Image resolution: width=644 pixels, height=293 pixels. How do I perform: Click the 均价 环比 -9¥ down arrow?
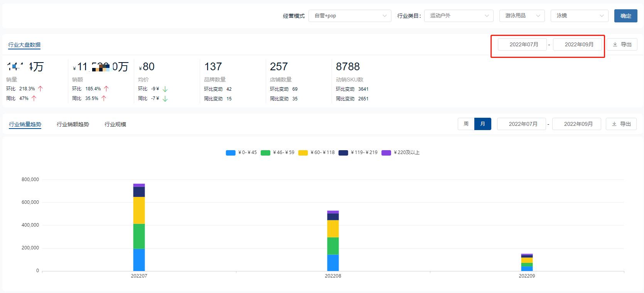(165, 89)
